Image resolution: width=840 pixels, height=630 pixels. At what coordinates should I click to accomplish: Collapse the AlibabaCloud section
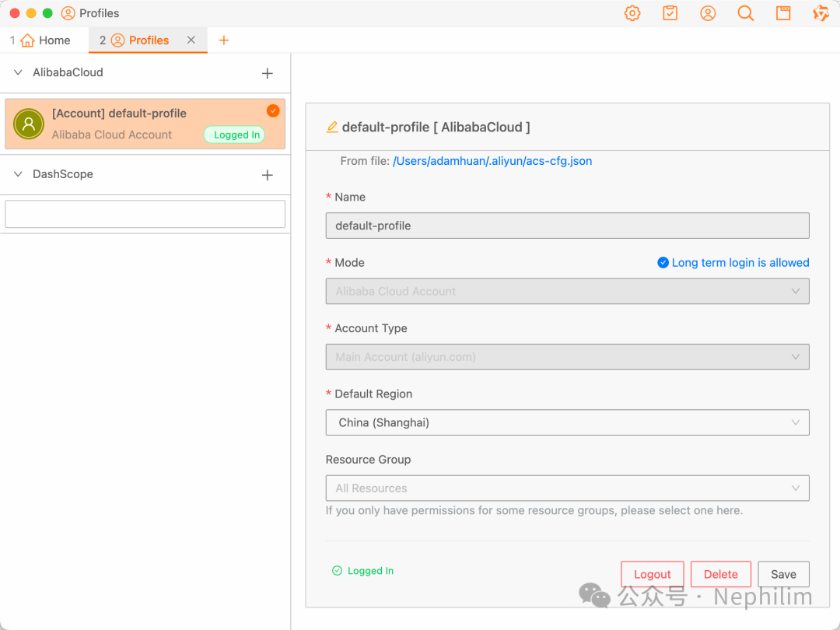point(19,72)
